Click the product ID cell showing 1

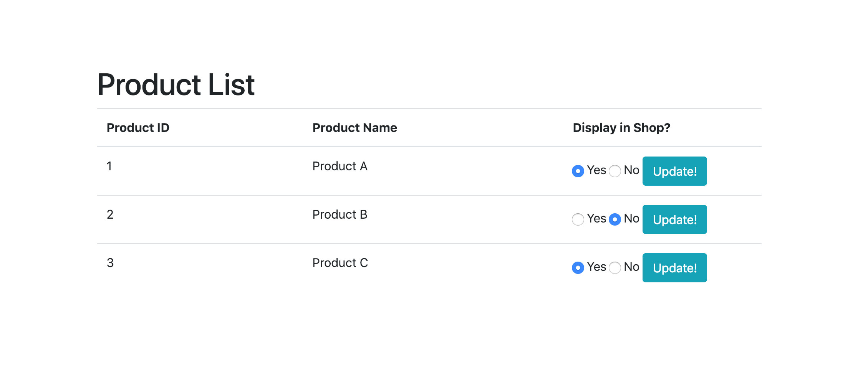[109, 166]
